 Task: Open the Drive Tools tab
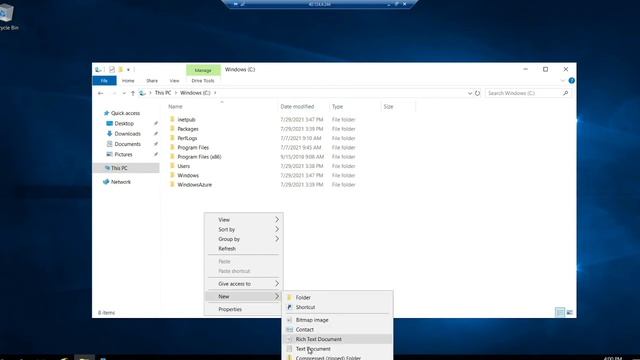(203, 81)
